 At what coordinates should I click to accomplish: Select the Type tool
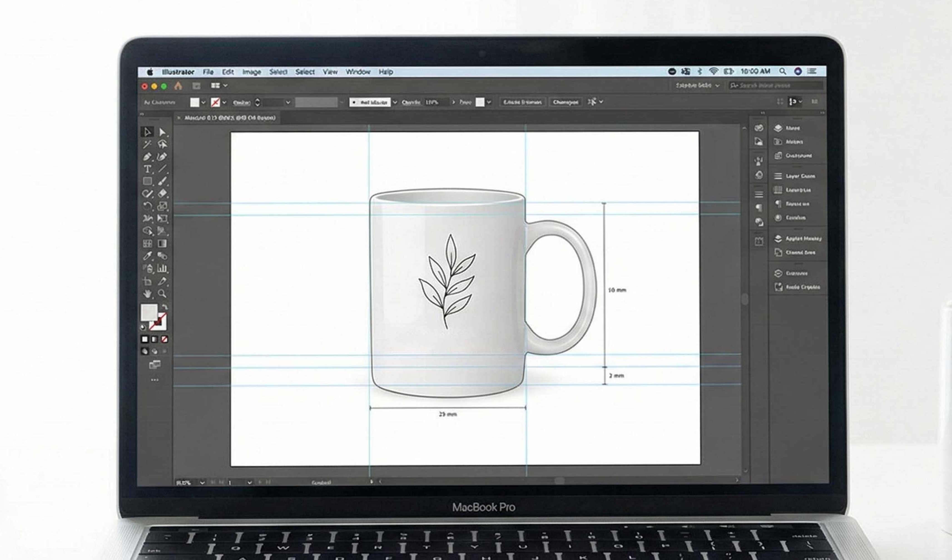point(147,169)
